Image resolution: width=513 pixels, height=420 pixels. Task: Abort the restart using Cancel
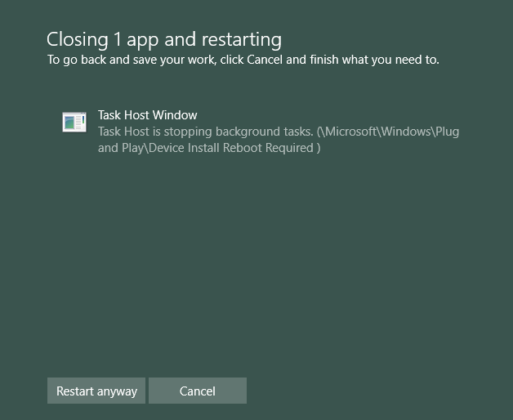(x=198, y=391)
